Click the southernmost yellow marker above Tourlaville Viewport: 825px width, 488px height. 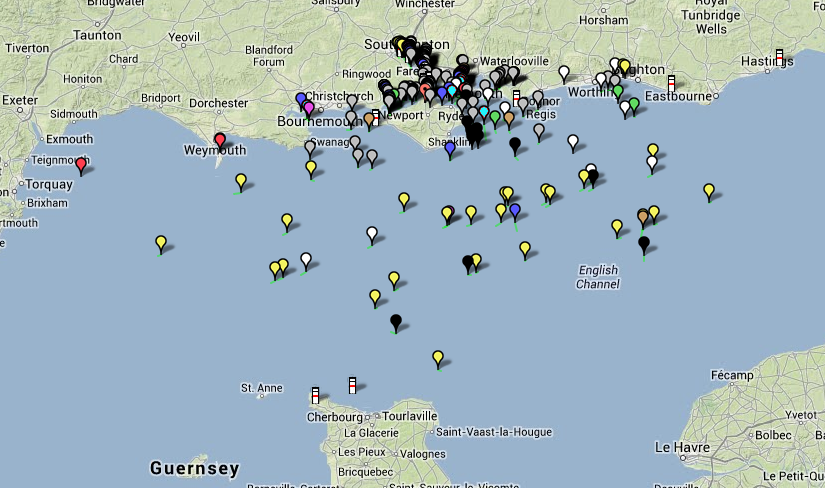pos(438,360)
